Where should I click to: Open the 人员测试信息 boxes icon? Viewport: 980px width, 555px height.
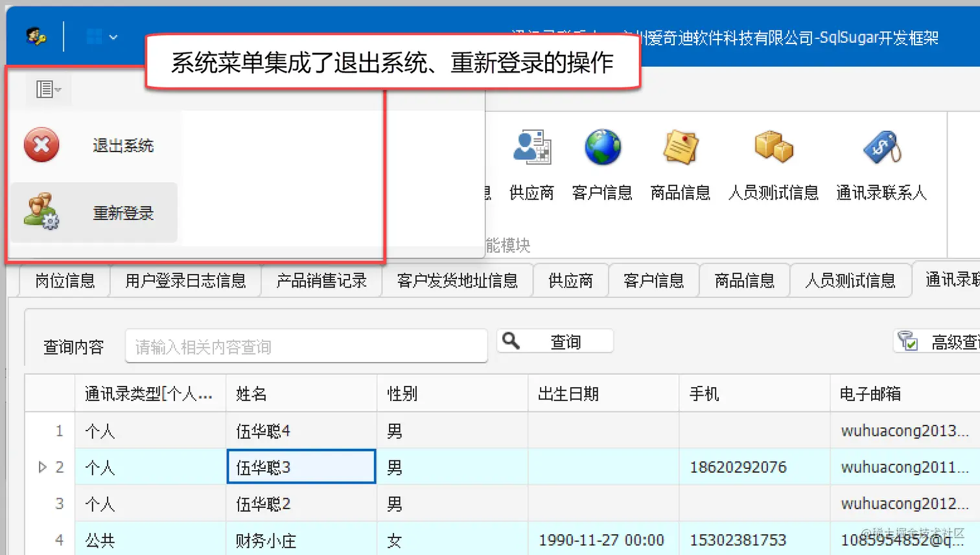773,147
